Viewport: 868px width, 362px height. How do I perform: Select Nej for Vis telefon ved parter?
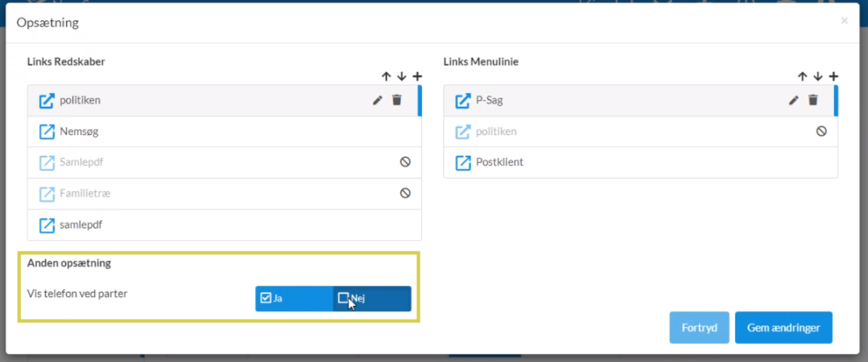coord(372,298)
